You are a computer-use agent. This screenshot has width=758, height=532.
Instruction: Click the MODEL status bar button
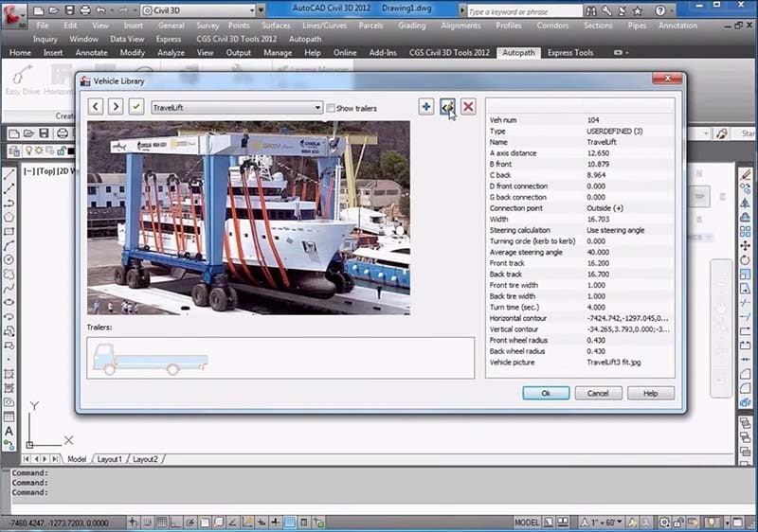527,523
